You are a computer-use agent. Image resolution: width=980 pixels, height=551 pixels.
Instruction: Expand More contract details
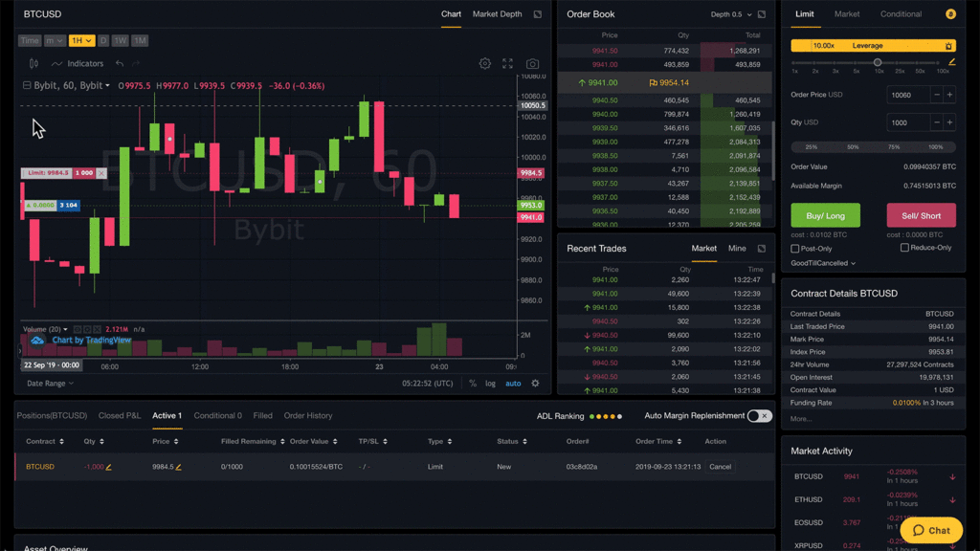coord(801,419)
